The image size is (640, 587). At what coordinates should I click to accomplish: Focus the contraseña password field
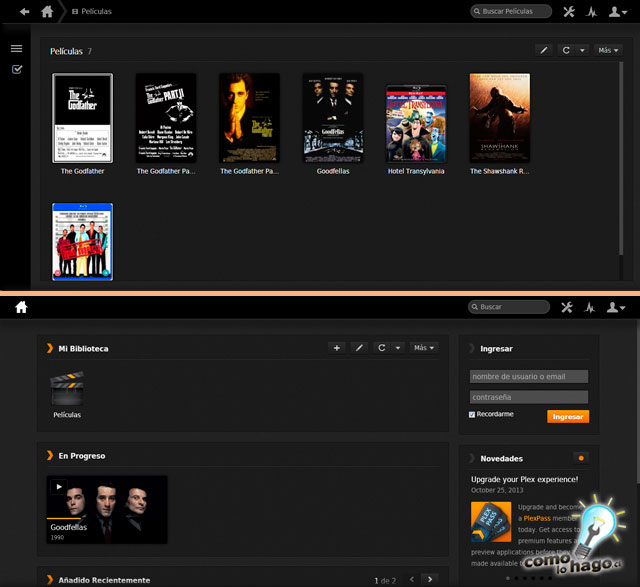pyautogui.click(x=529, y=397)
